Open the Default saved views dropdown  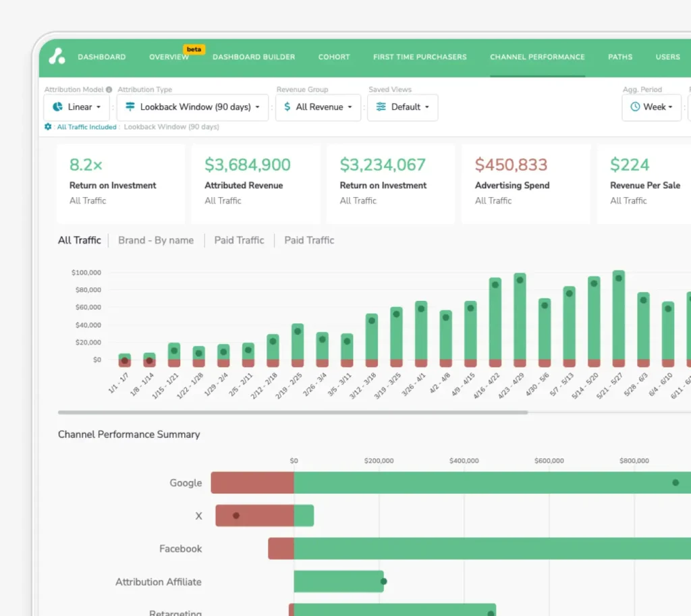[403, 107]
